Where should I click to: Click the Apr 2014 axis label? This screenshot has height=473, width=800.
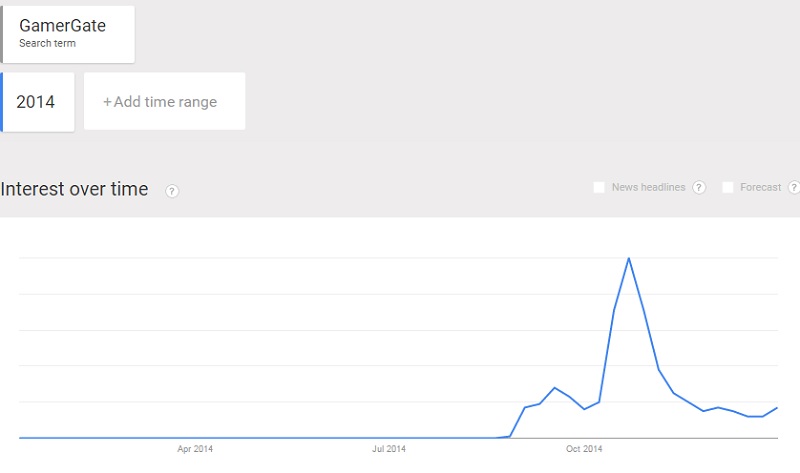coord(195,449)
